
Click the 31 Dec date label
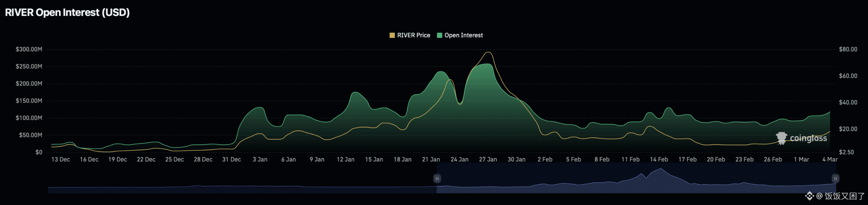coord(232,159)
